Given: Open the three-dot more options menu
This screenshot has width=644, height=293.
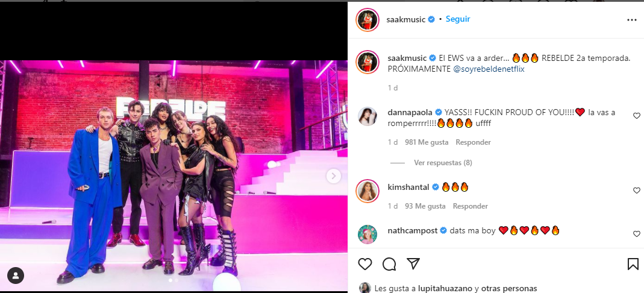Looking at the screenshot, I should point(632,20).
